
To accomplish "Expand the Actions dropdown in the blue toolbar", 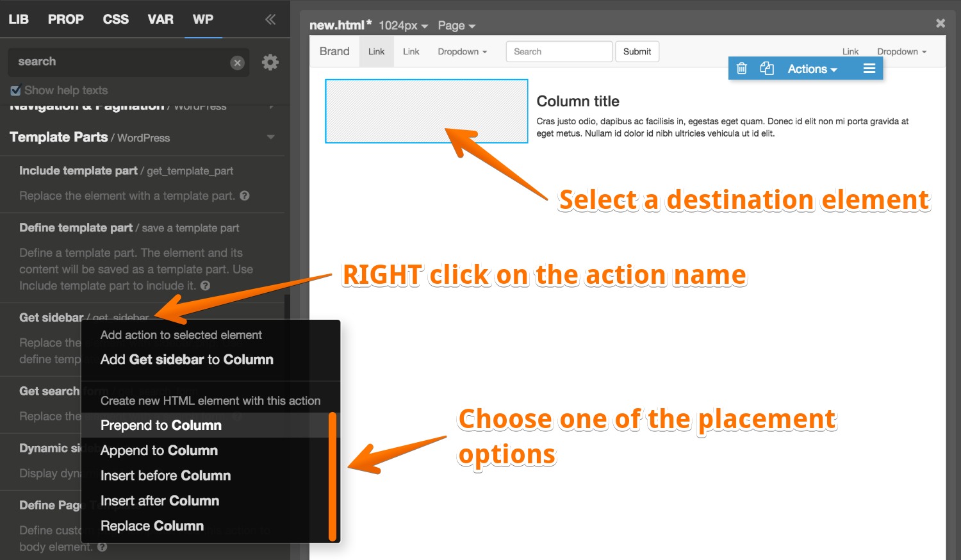I will (x=812, y=69).
